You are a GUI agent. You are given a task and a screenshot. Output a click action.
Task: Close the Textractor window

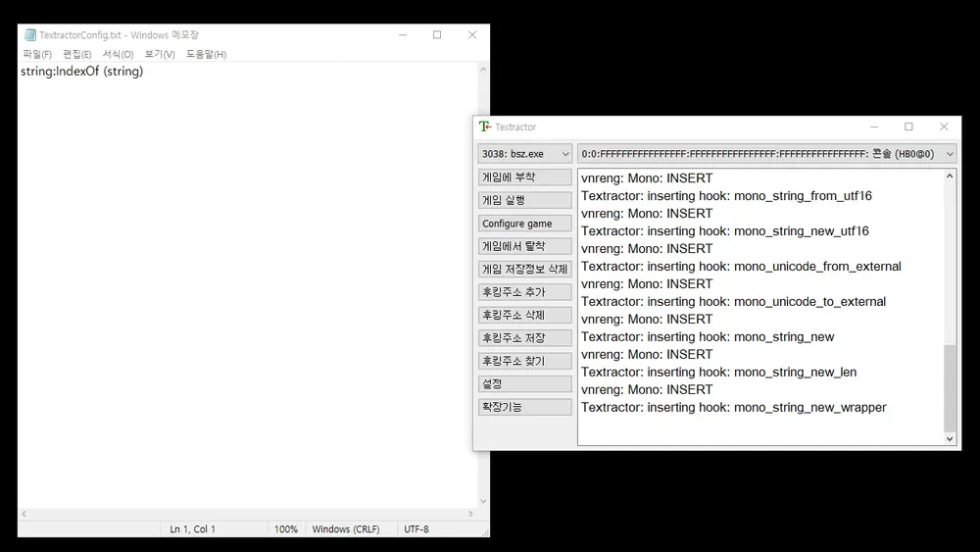coord(944,126)
